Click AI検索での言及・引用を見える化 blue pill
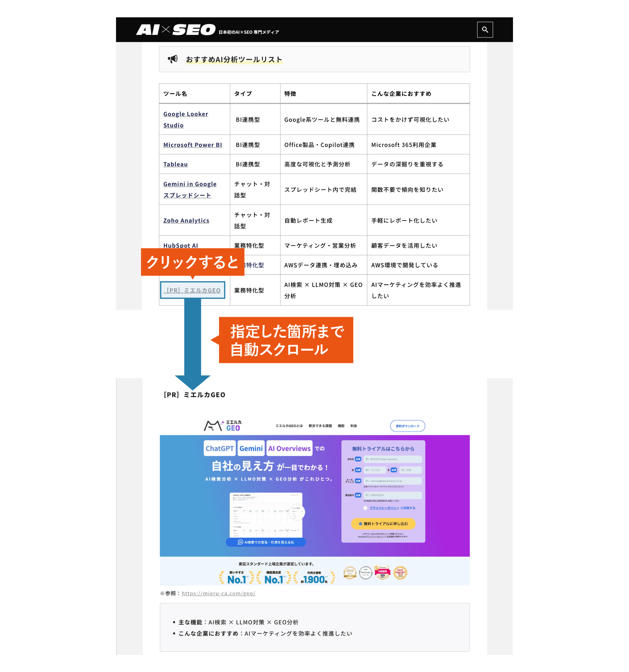 click(266, 542)
